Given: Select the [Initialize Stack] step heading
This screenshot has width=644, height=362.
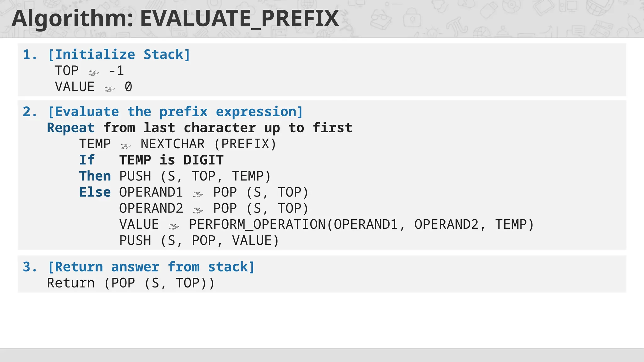Looking at the screenshot, I should coord(119,55).
